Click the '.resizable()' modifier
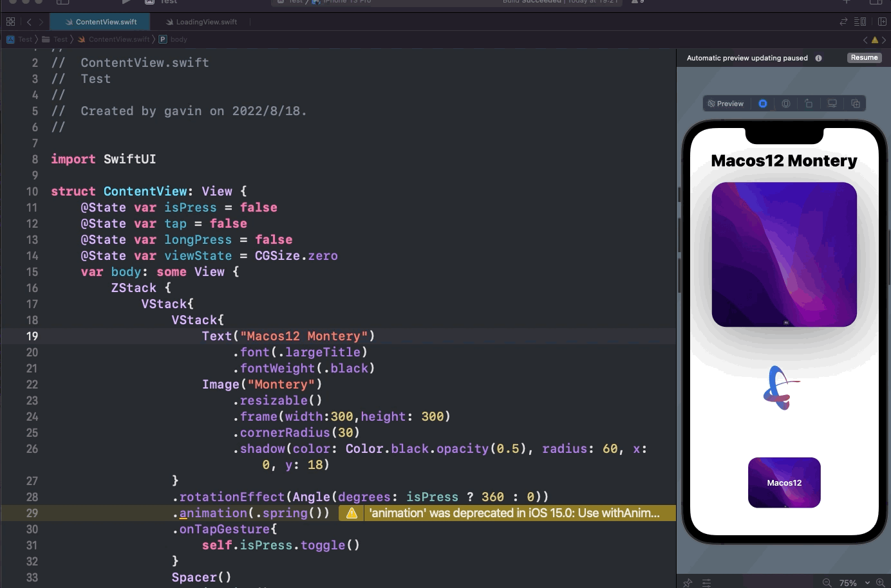Screen dimensions: 891x588 277,400
